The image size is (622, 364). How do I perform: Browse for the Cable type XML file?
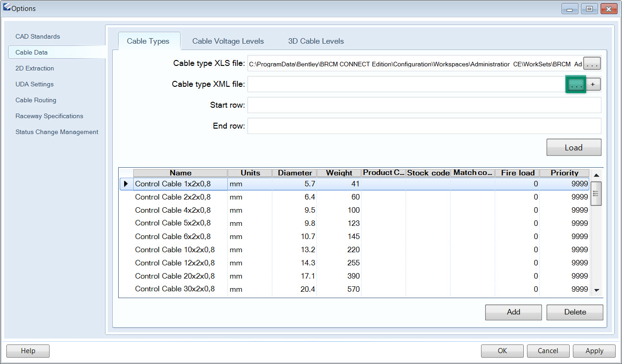pos(576,85)
